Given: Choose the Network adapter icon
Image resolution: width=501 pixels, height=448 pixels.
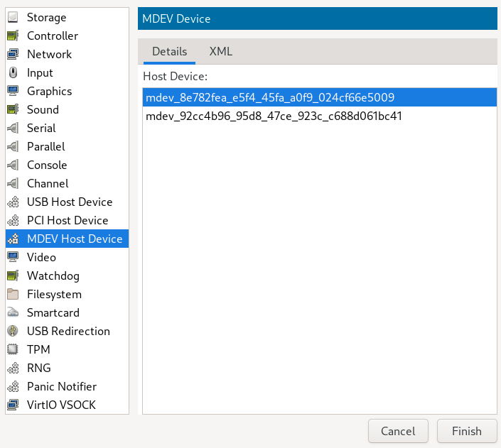Looking at the screenshot, I should [x=13, y=54].
